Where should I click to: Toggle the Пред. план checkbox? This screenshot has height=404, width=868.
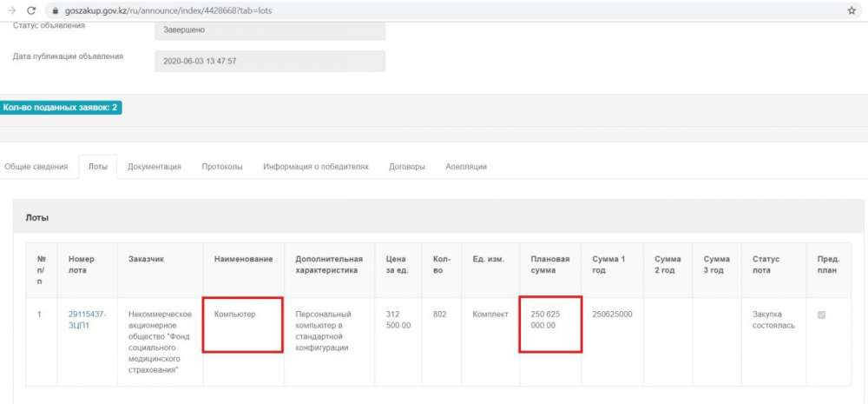pyautogui.click(x=821, y=315)
